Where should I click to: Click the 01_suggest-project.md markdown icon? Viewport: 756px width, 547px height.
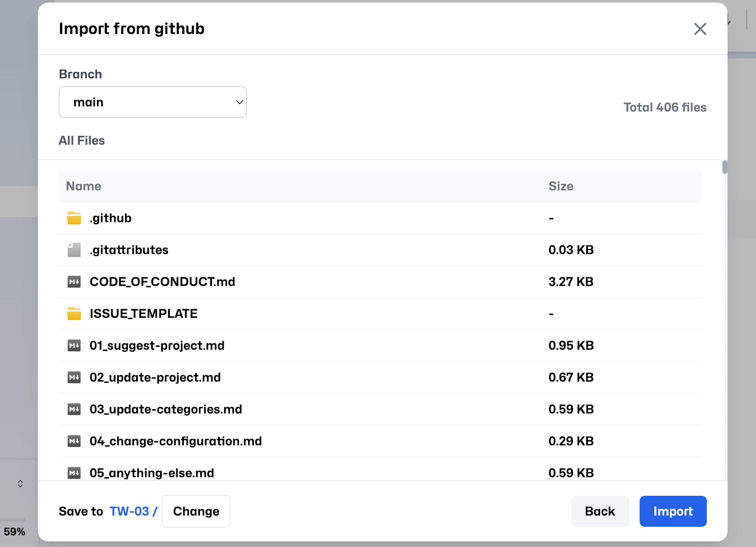[74, 346]
